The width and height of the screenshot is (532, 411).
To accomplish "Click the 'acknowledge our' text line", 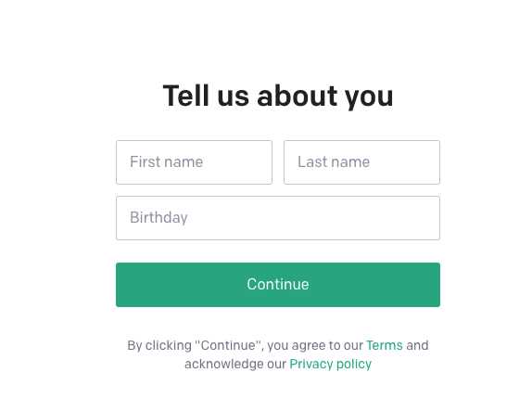I will coord(235,364).
